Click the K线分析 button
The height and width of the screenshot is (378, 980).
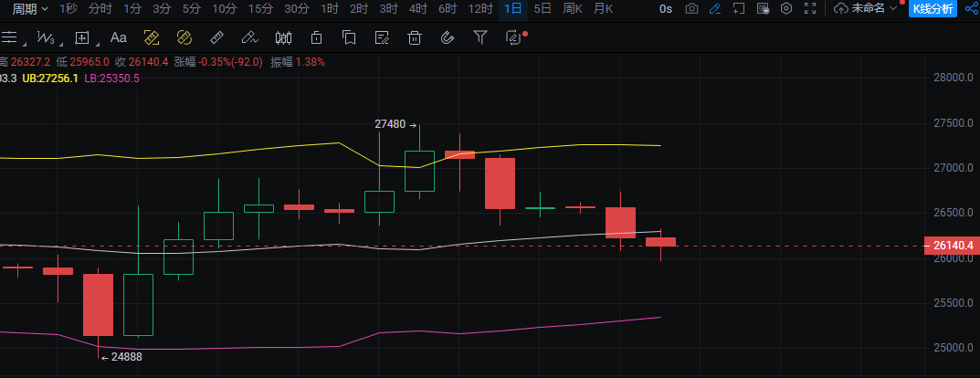point(934,9)
